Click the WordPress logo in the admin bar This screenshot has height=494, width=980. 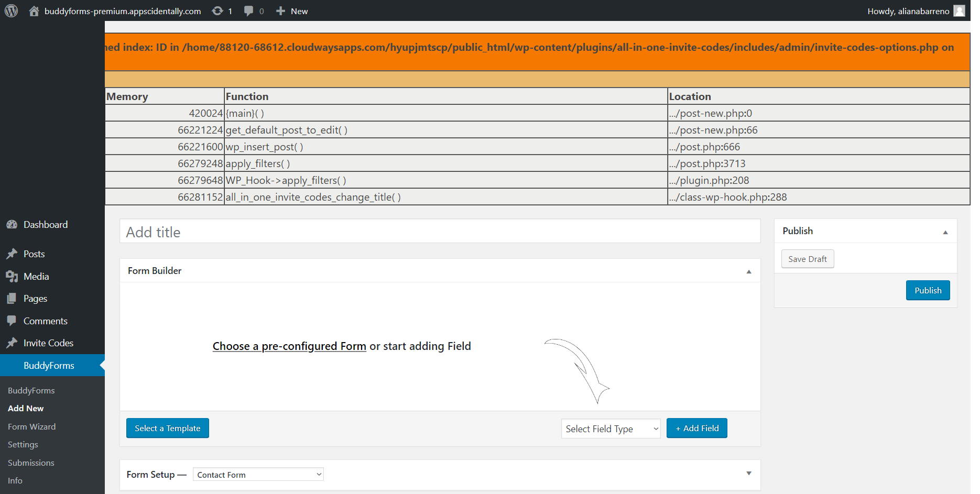point(11,10)
